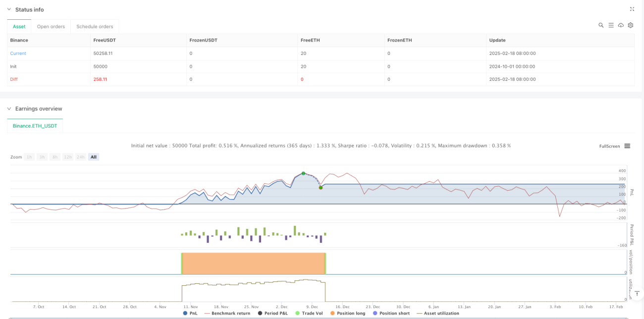
Task: Switch to the Schedule orders tab
Action: tap(95, 26)
